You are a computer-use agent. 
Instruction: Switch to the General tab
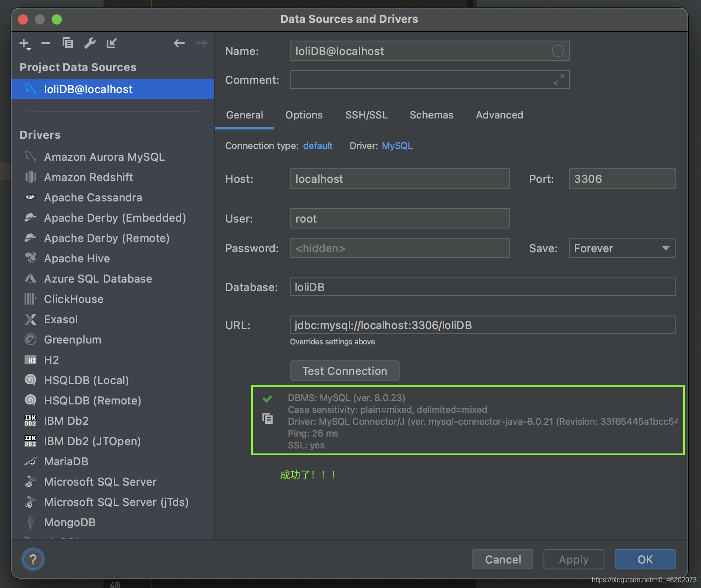click(245, 115)
